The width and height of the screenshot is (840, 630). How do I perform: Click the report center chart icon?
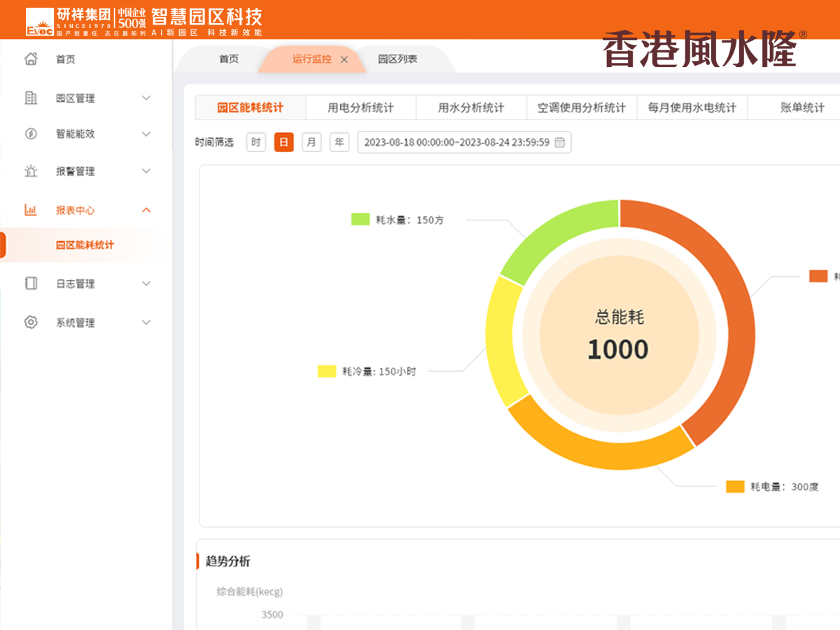(x=31, y=210)
